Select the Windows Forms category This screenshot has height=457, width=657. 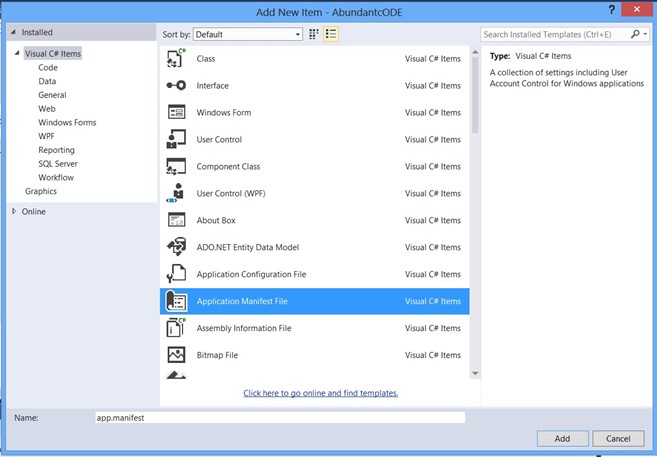(67, 122)
